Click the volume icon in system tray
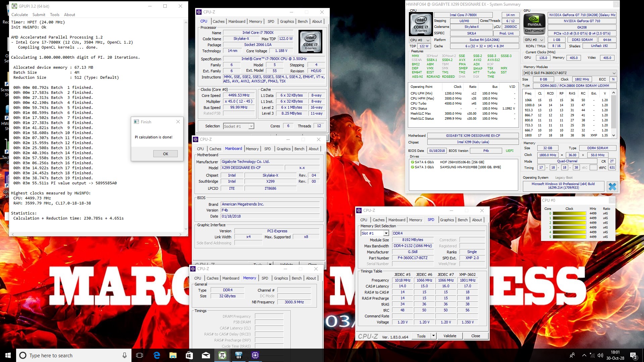Screen dimensions: 644x362 pyautogui.click(x=600, y=355)
